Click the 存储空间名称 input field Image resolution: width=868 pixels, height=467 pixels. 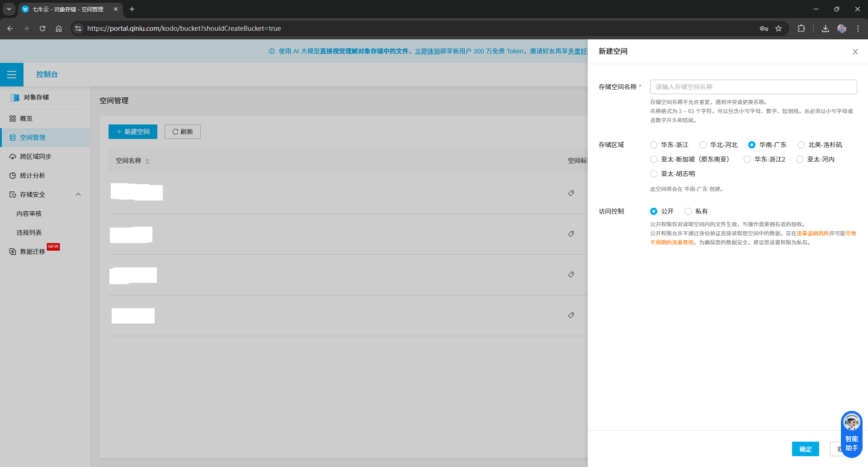[x=753, y=87]
